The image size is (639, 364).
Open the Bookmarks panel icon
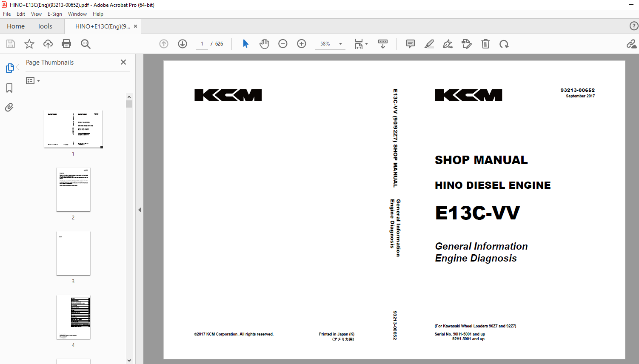pos(9,88)
